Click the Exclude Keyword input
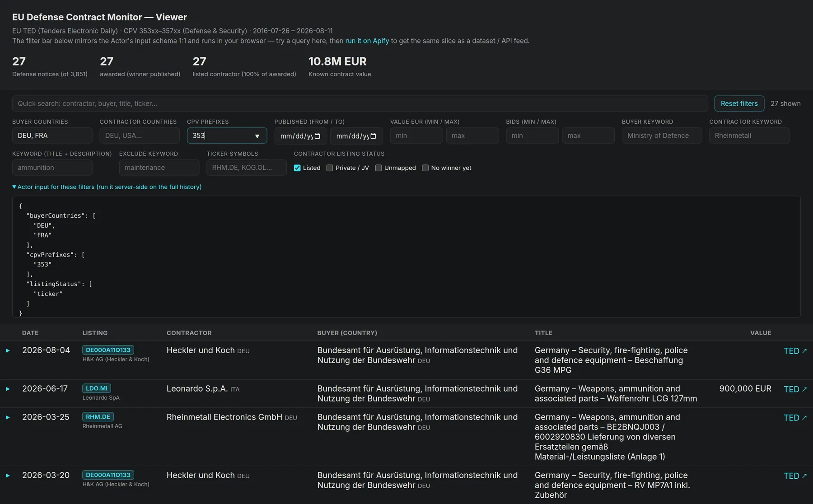 point(159,168)
